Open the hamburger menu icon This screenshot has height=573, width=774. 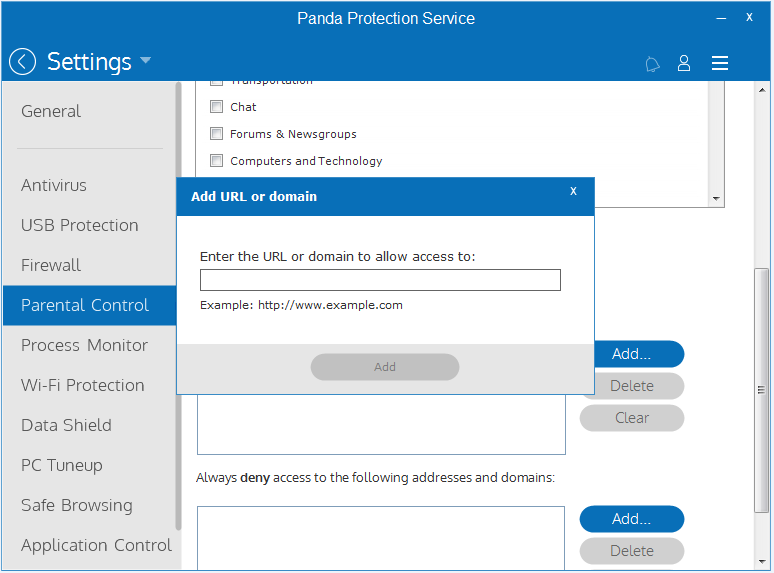(x=720, y=63)
